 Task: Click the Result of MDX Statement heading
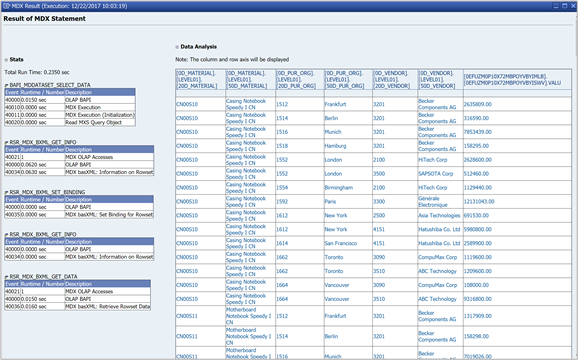(45, 19)
